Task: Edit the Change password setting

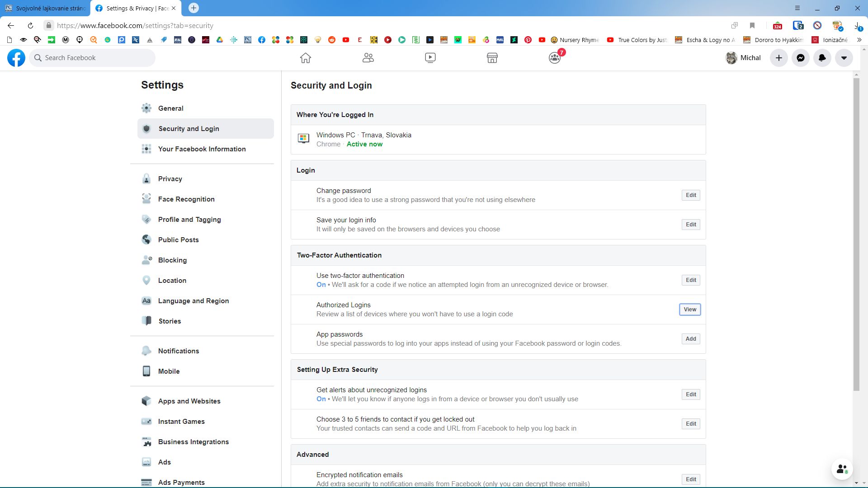Action: tap(690, 195)
